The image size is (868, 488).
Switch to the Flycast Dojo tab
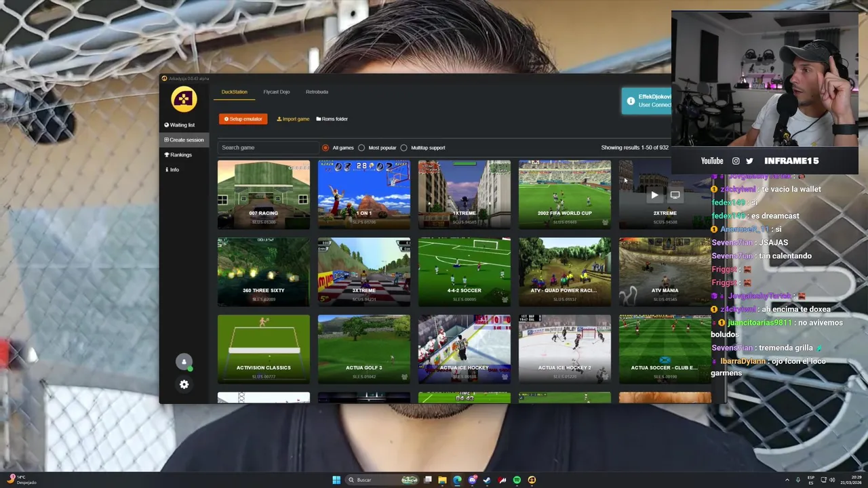(276, 91)
